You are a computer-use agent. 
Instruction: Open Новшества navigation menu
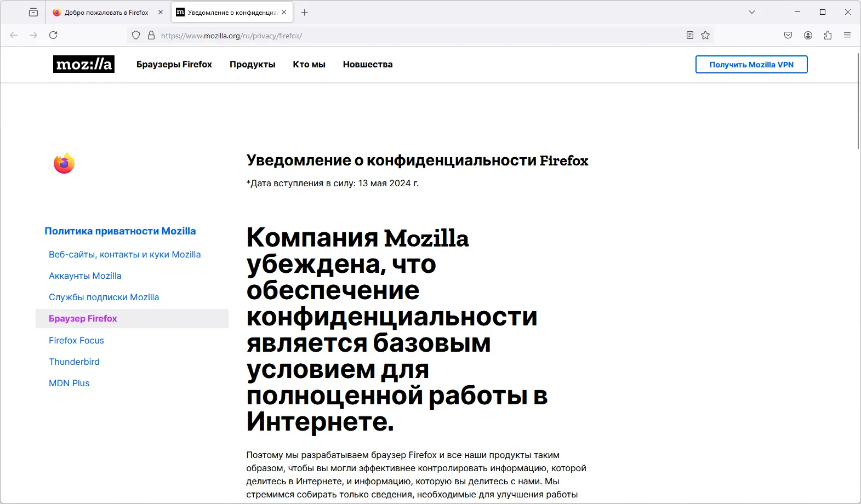368,64
